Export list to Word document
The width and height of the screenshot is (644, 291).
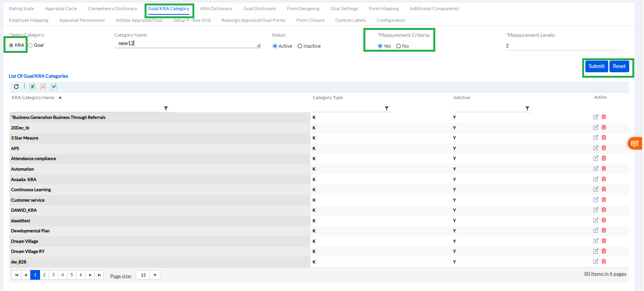pyautogui.click(x=54, y=87)
